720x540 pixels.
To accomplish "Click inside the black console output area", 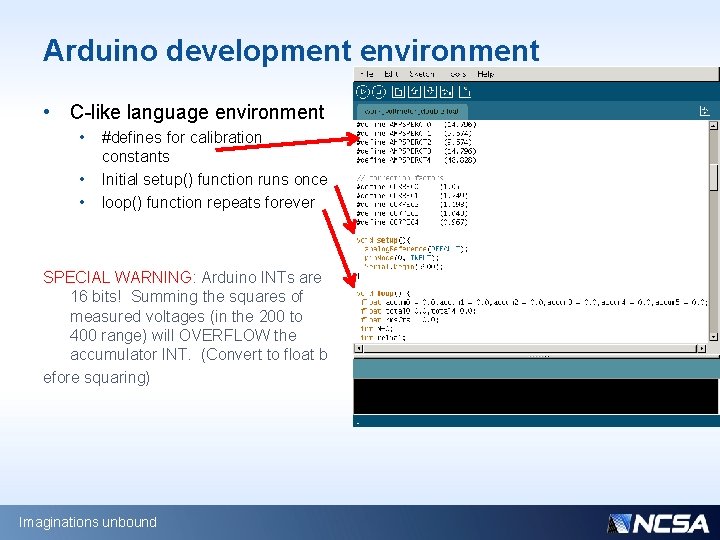I will pyautogui.click(x=536, y=396).
